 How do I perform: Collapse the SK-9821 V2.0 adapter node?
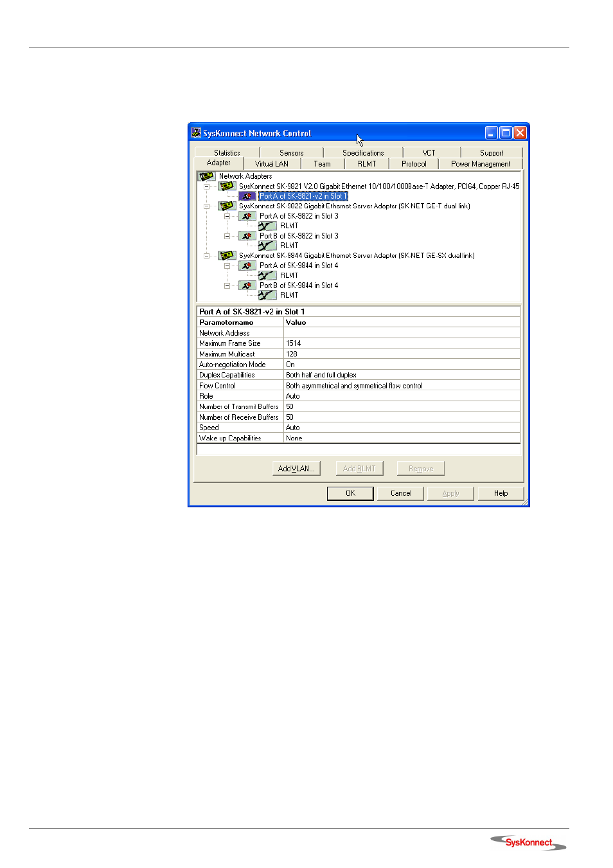(206, 186)
